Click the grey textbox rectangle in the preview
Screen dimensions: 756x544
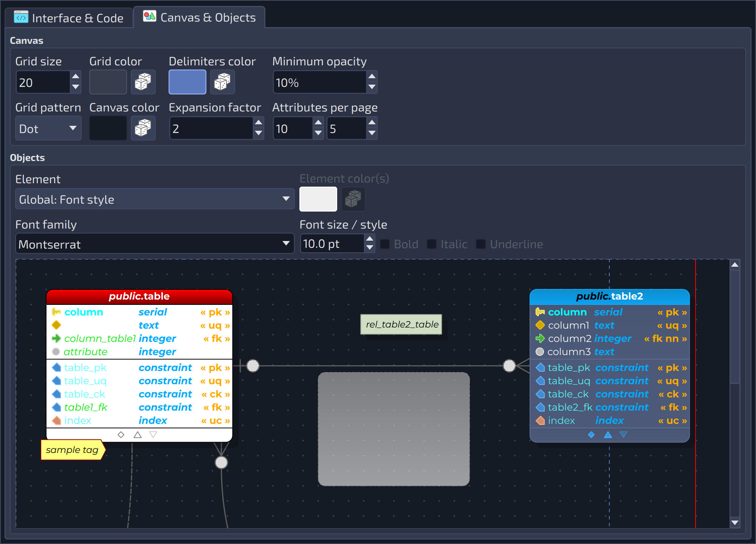click(394, 429)
